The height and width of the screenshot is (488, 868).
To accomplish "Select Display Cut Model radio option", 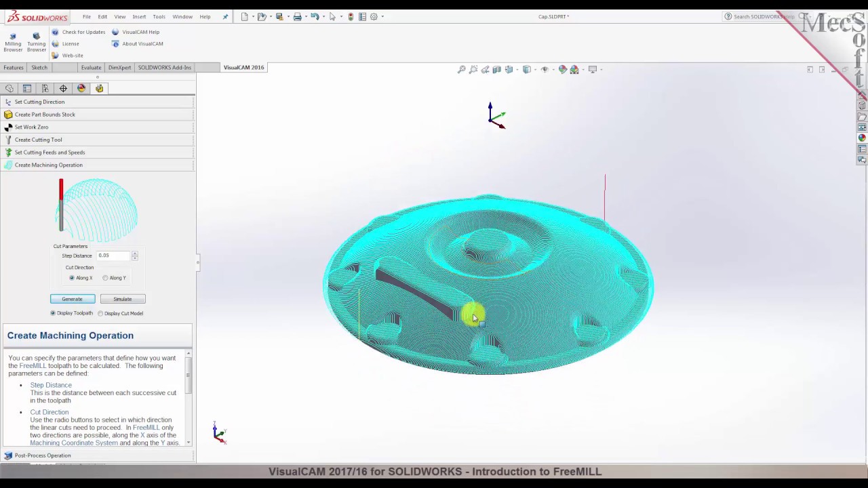I will (x=100, y=313).
